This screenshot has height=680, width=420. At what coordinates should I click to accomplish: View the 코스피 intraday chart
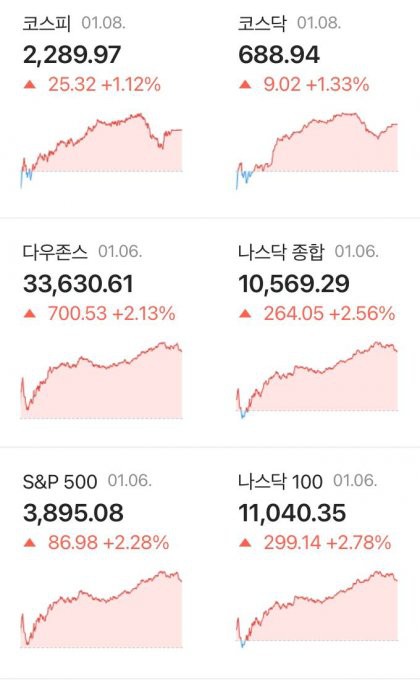coord(101,150)
